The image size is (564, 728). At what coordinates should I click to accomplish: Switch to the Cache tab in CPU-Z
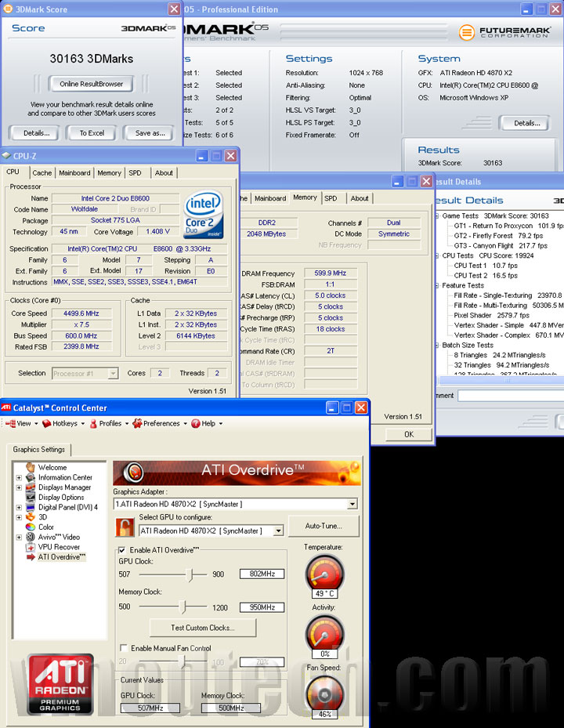click(x=42, y=172)
